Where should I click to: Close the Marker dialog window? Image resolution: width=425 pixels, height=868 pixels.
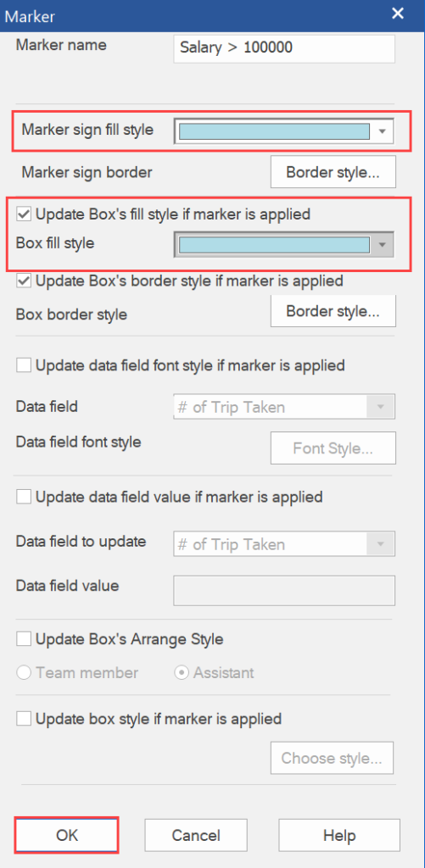point(397,14)
